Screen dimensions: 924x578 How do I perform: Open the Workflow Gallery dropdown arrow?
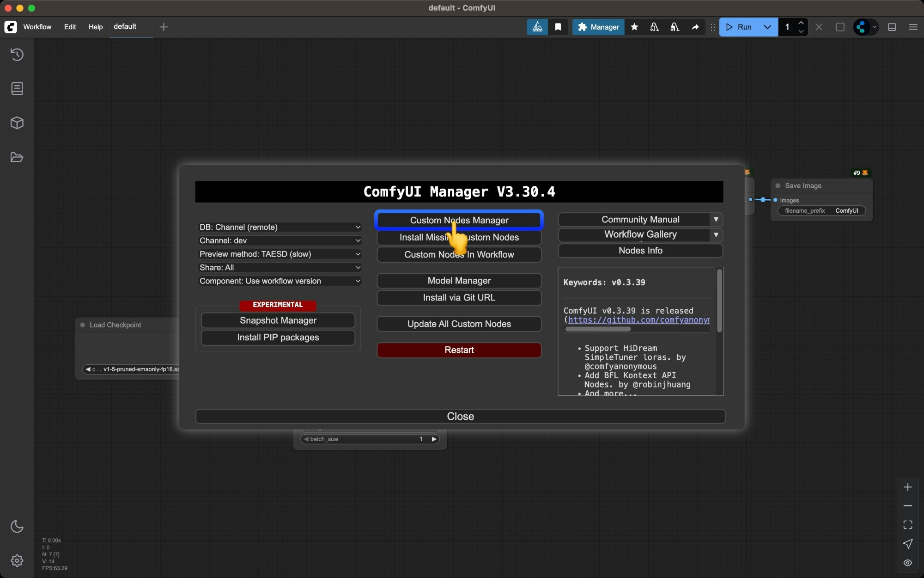(x=716, y=235)
